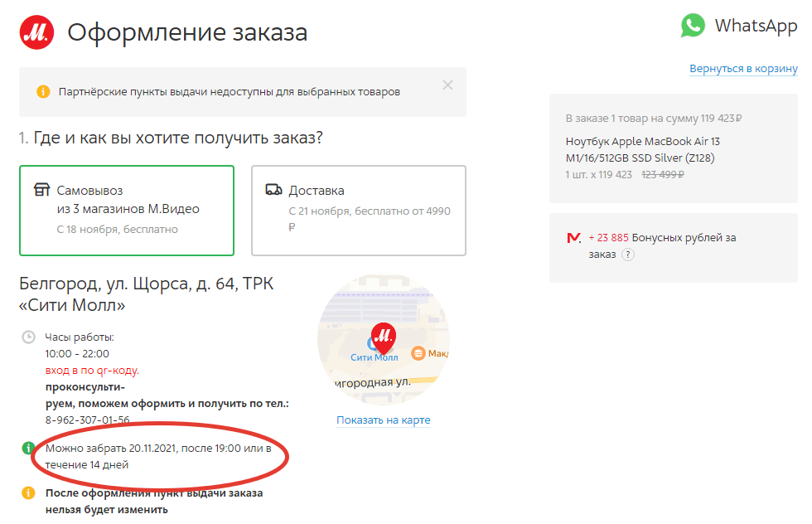Click the yellow info icon in the notice banner
This screenshot has height=524, width=812.
tap(43, 92)
